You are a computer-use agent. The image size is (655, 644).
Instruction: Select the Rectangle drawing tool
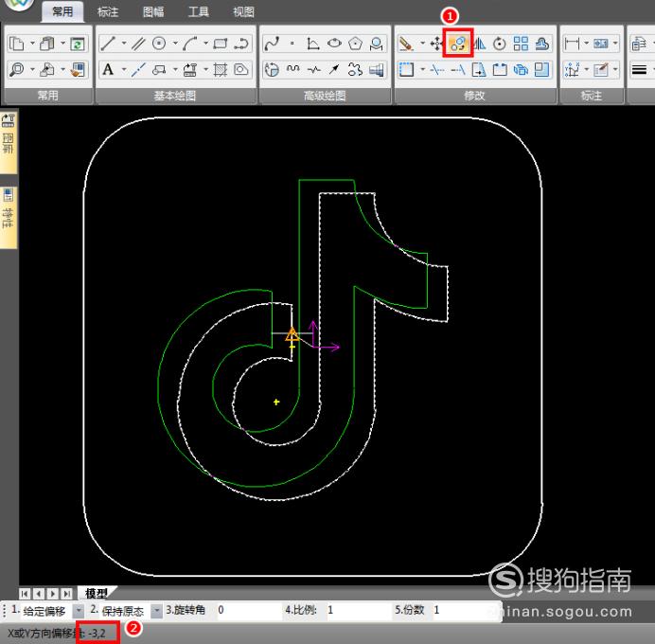coord(221,43)
